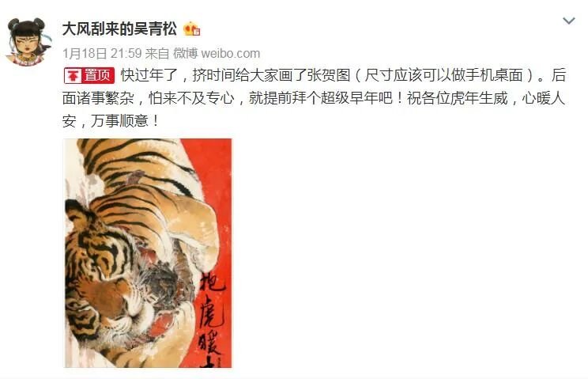
Task: Click the post text starting 快过年了
Action: point(315,98)
